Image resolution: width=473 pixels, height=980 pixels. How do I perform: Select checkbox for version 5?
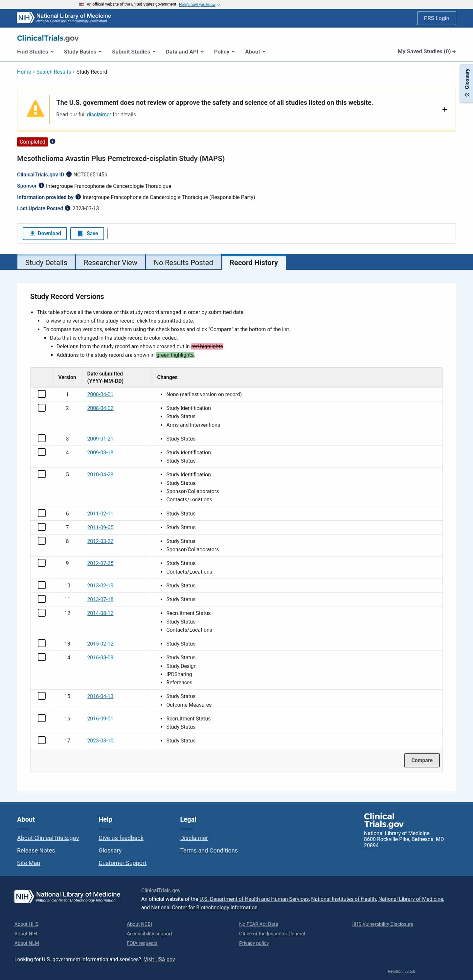[42, 474]
